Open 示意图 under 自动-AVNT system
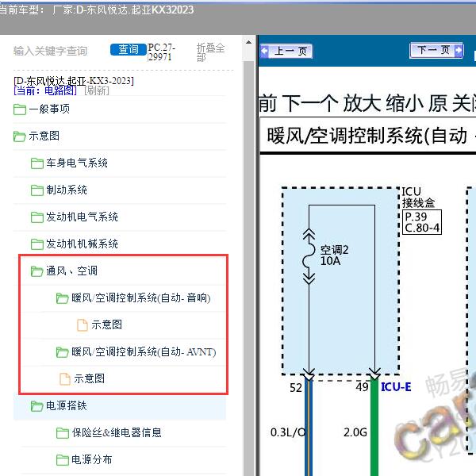 click(89, 378)
